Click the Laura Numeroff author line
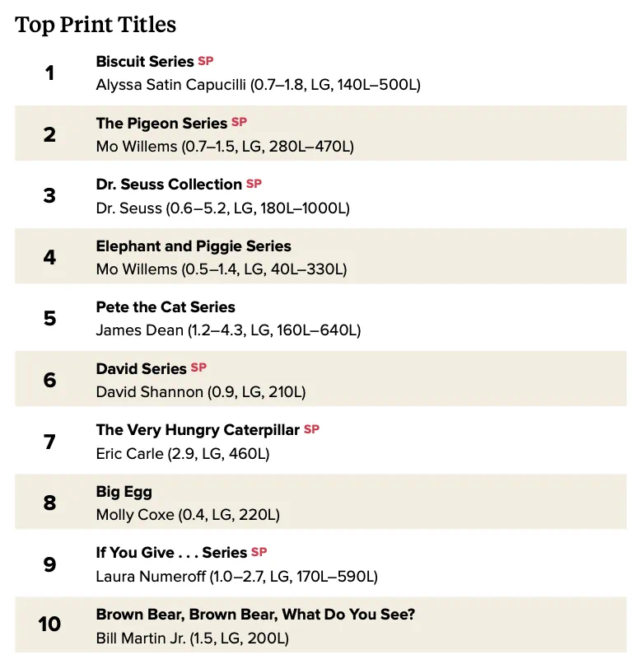644x669 pixels. coord(236,577)
